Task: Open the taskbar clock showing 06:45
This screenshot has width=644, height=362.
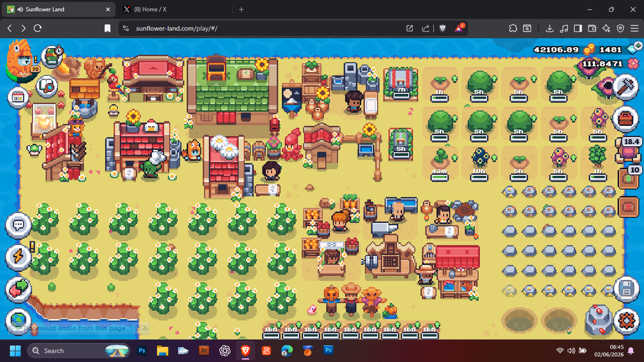Action: [609, 351]
